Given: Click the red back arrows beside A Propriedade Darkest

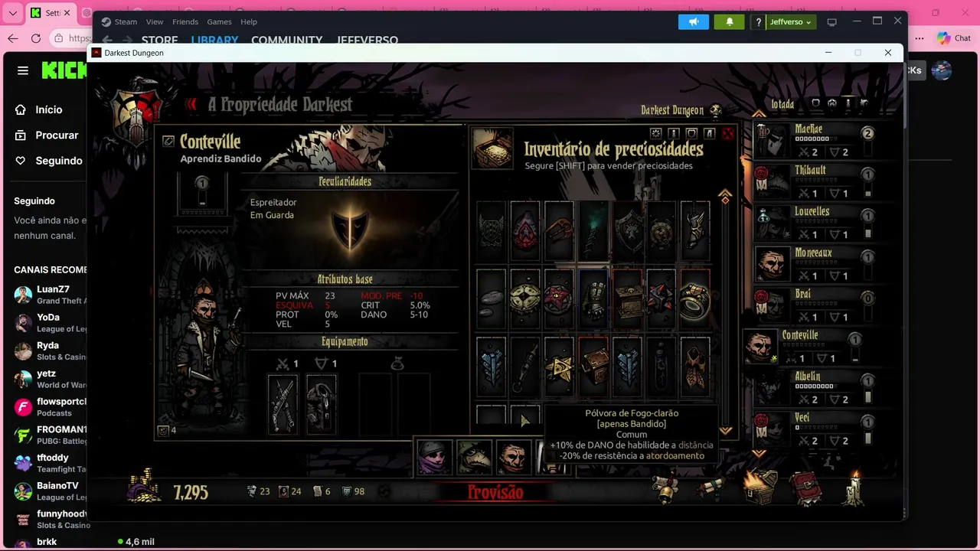Looking at the screenshot, I should pyautogui.click(x=191, y=105).
